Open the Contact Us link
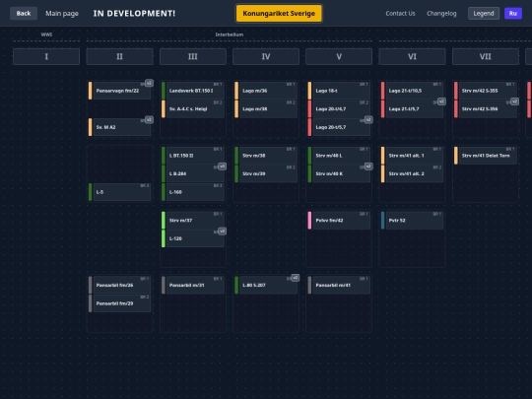Image resolution: width=532 pixels, height=399 pixels. click(400, 13)
